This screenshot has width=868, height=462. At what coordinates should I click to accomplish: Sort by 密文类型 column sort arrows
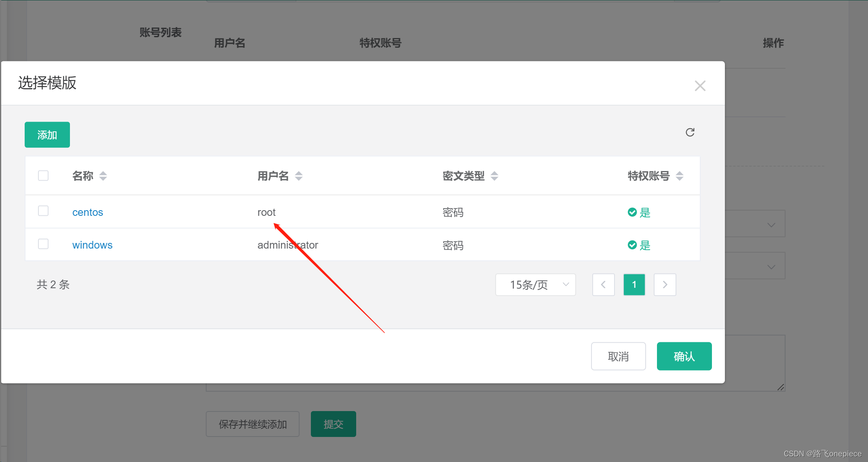coord(494,176)
